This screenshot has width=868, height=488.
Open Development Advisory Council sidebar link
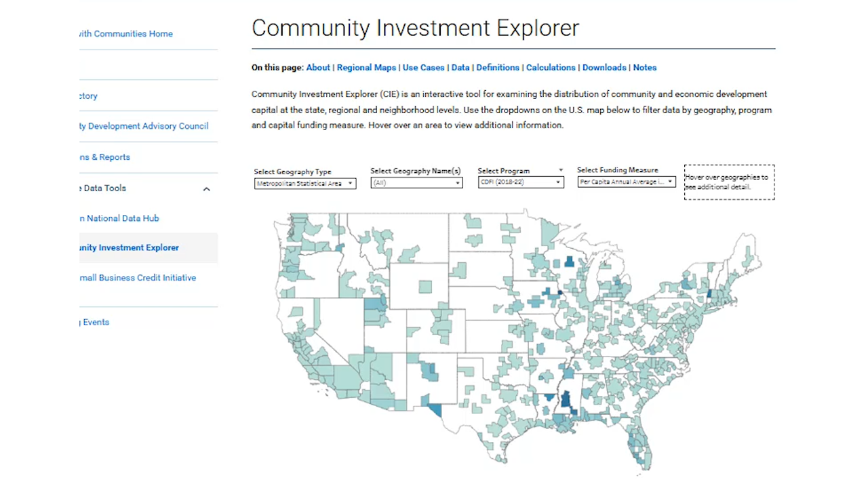[x=144, y=126]
